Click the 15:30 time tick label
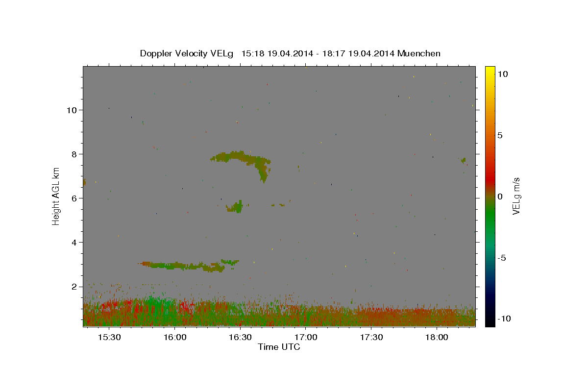The height and width of the screenshot is (392, 588). point(109,338)
